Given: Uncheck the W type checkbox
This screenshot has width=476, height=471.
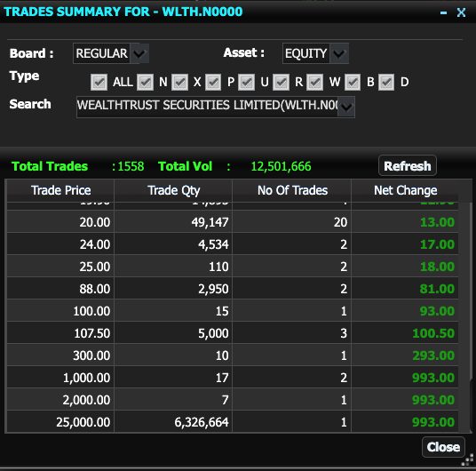Looking at the screenshot, I should (314, 83).
